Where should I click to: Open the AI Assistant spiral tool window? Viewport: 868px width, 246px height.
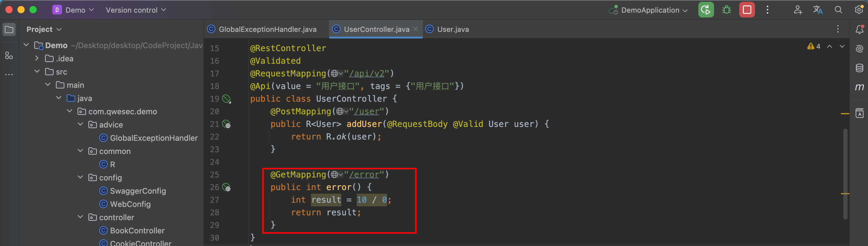[x=859, y=49]
